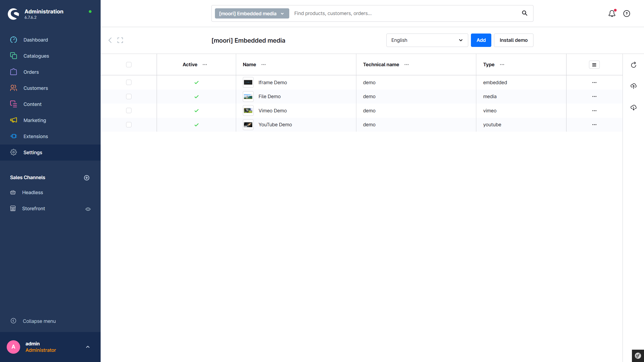The image size is (644, 362).
Task: Open the grid column settings icon
Action: (594, 65)
